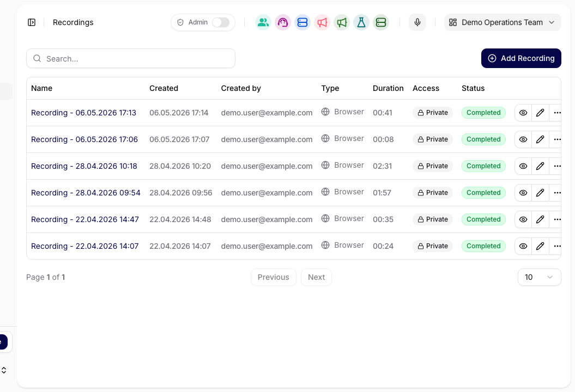The height and width of the screenshot is (392, 575).
Task: Click the Type column header
Action: point(330,88)
